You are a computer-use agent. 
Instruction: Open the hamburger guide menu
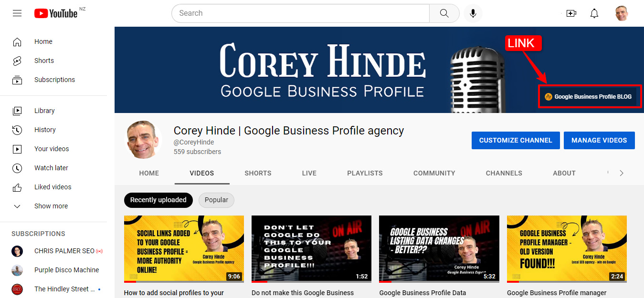pos(17,13)
